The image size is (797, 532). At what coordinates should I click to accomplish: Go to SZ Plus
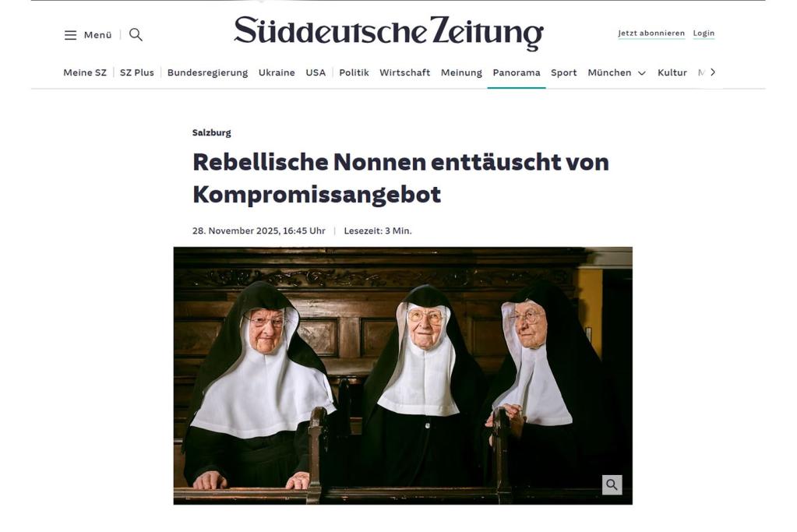tap(137, 72)
